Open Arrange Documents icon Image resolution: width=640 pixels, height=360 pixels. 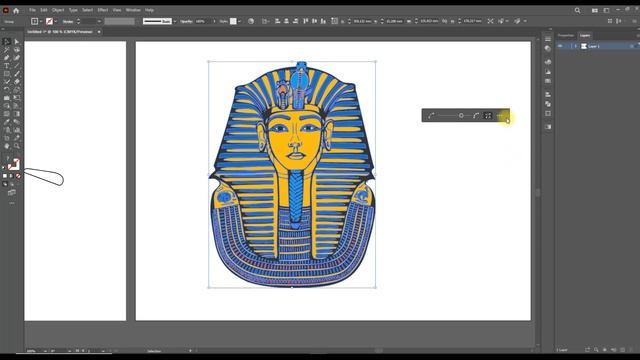coord(595,10)
